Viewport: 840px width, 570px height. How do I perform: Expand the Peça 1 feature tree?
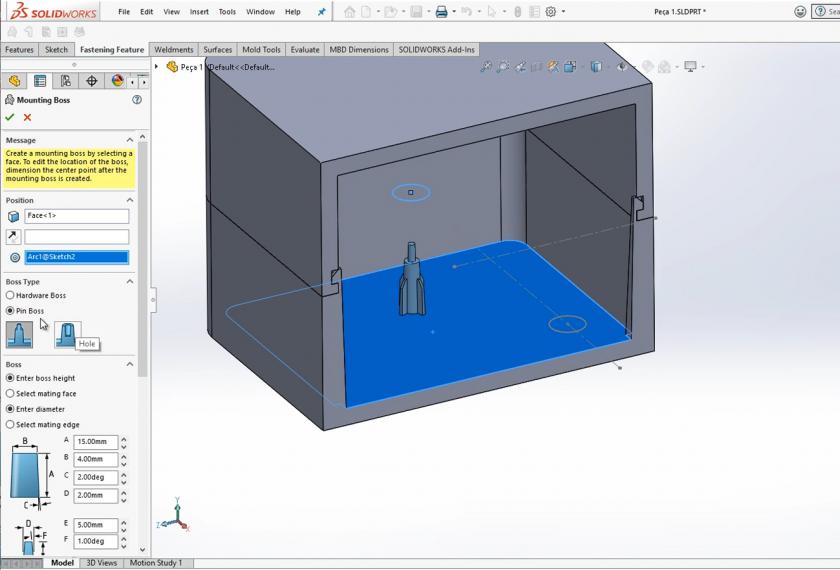pyautogui.click(x=156, y=67)
